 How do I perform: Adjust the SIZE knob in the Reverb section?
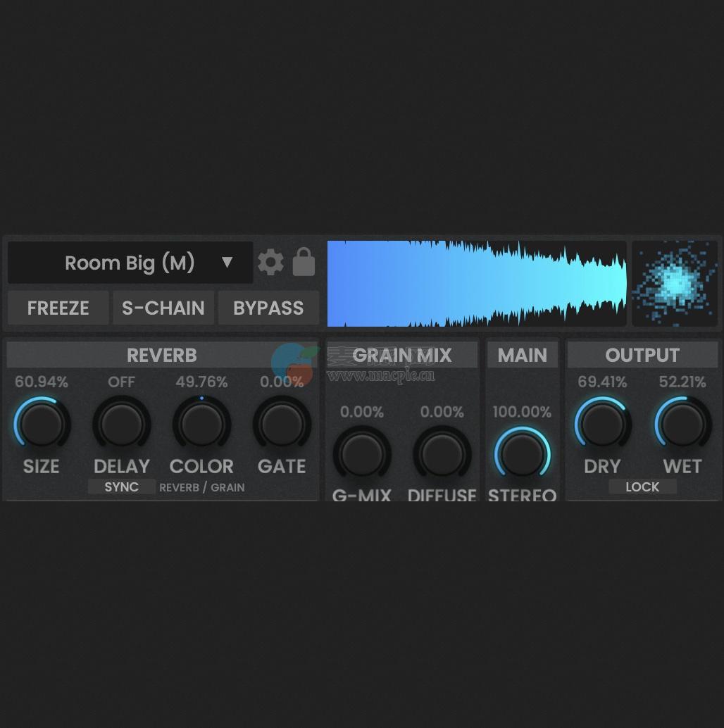(41, 424)
